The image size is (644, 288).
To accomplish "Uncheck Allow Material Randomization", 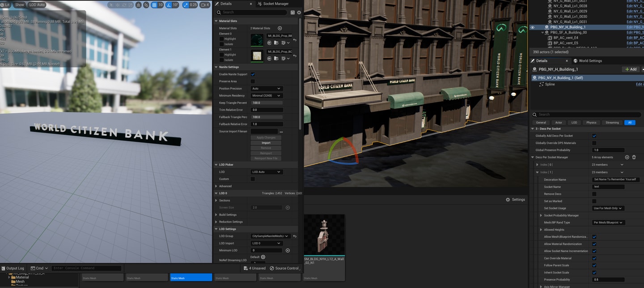I will pos(594,244).
